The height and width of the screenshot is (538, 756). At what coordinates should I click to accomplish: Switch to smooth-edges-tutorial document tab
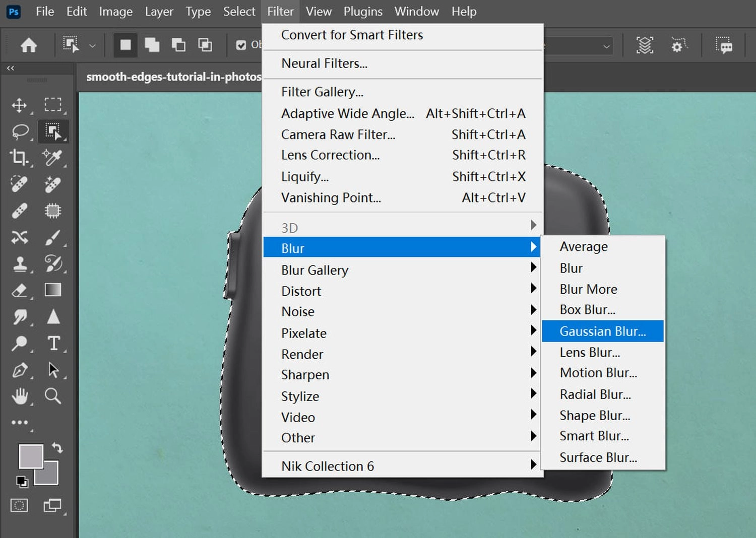tap(173, 77)
